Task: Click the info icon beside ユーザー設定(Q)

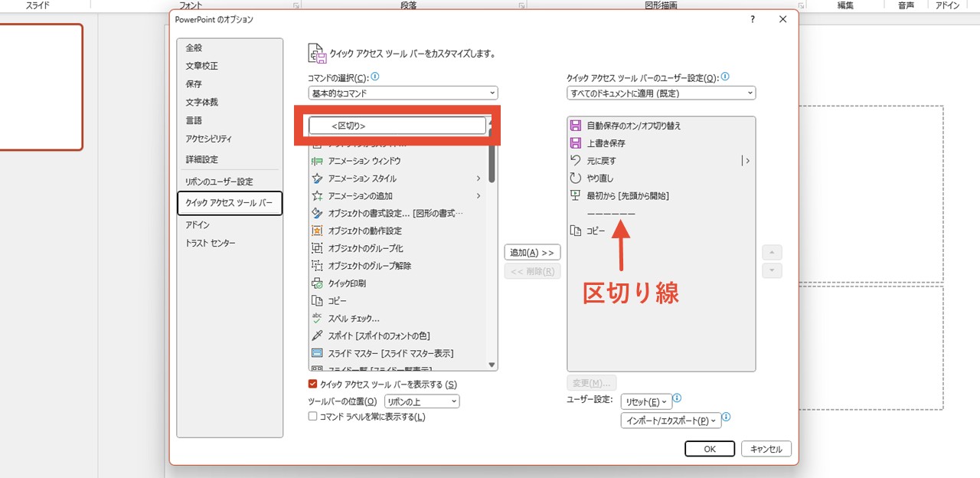Action: tap(725, 77)
